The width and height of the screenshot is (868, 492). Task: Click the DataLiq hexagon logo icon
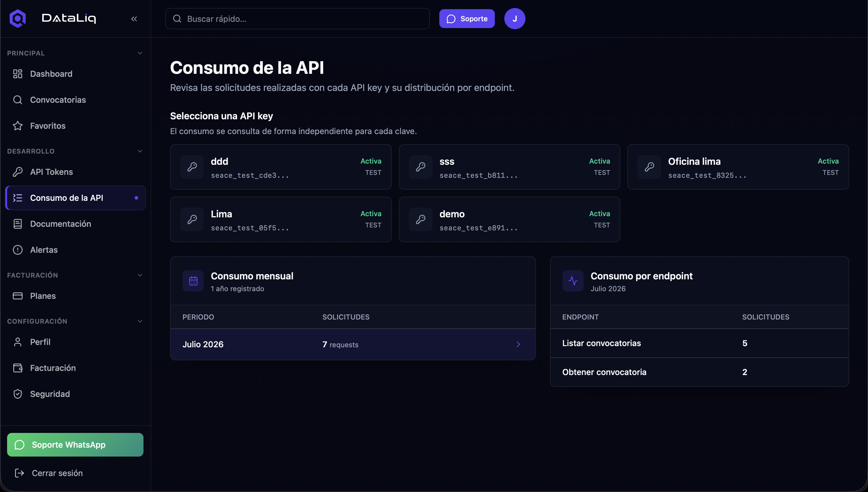[17, 18]
